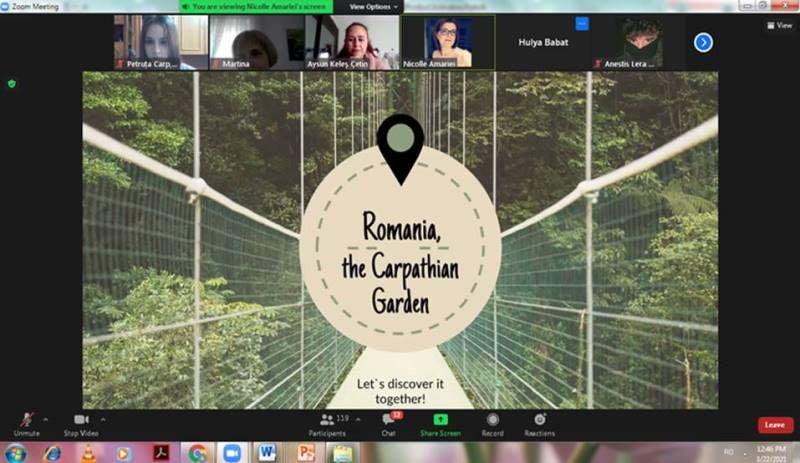The height and width of the screenshot is (463, 800).
Task: Select Martina's video thumbnail
Action: tap(256, 42)
